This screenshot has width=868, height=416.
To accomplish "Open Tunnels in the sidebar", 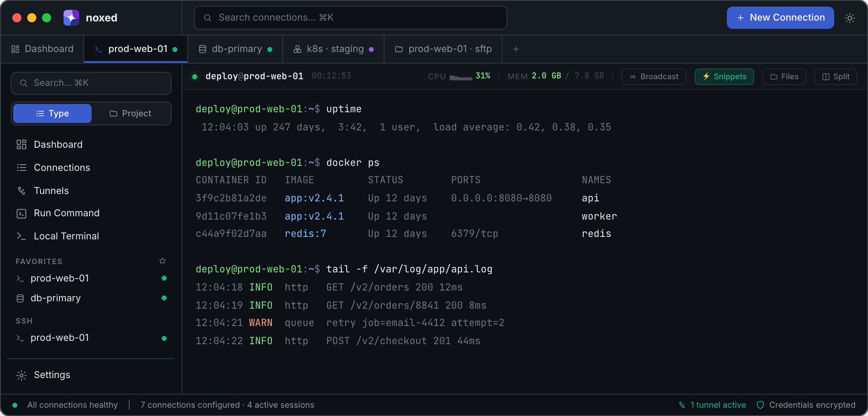I will click(91, 191).
